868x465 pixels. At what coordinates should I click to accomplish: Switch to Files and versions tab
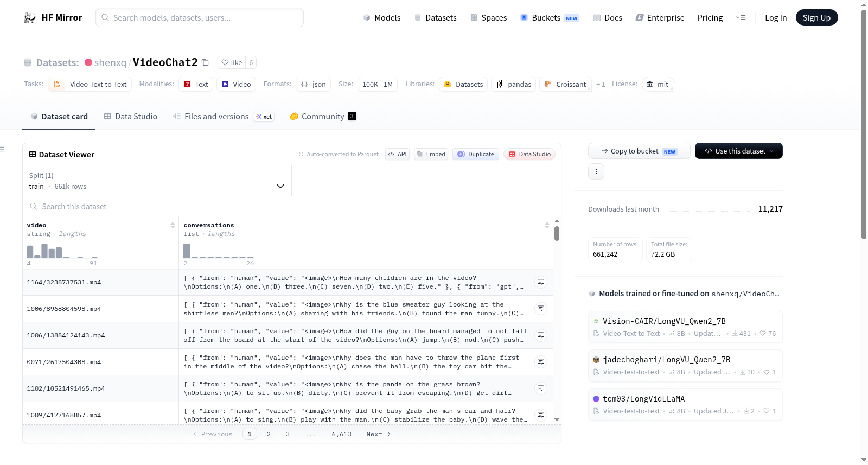pos(224,116)
